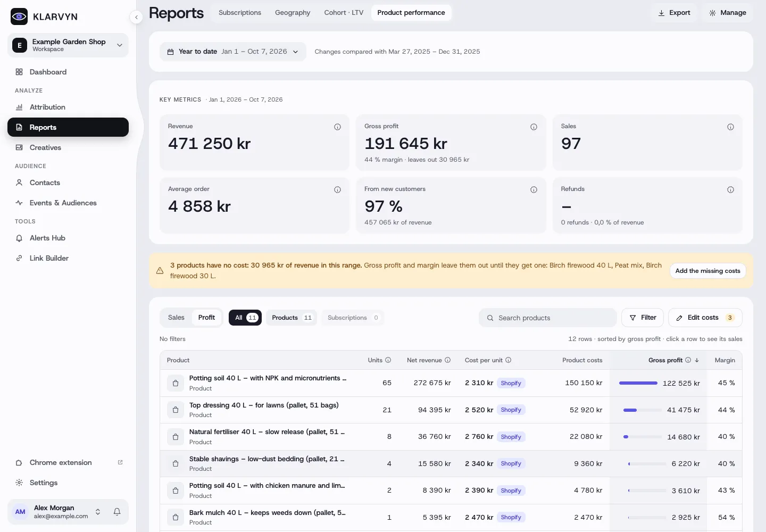Switch to the Geography report tab
Viewport: 766px width, 532px height.
click(x=293, y=13)
